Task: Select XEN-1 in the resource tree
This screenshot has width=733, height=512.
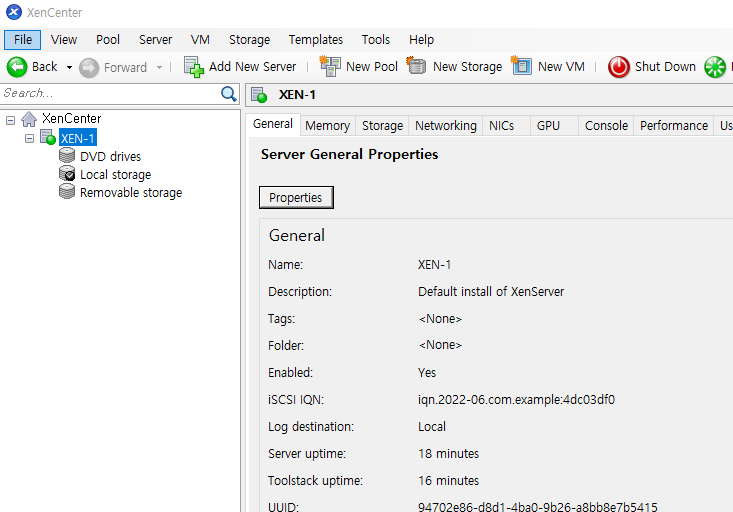Action: point(78,138)
